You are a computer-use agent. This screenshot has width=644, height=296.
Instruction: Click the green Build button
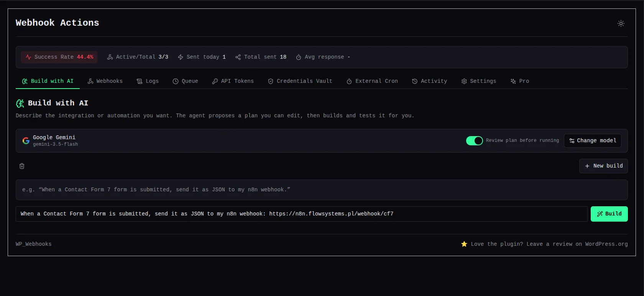click(x=609, y=214)
